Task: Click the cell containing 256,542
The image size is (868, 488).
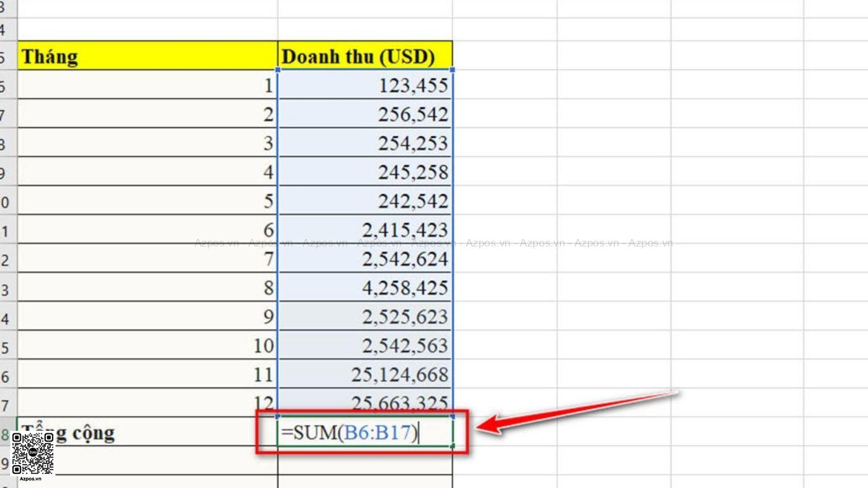Action: 365,114
